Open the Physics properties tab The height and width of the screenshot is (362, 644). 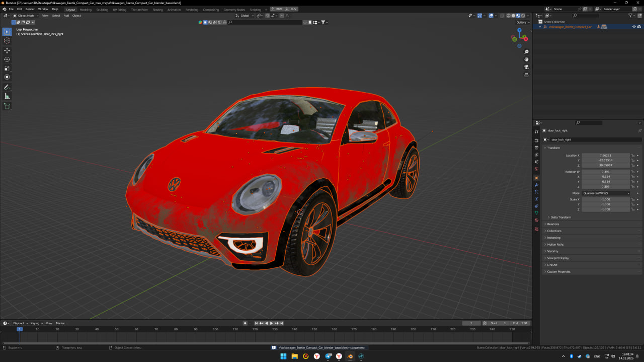pyautogui.click(x=536, y=199)
